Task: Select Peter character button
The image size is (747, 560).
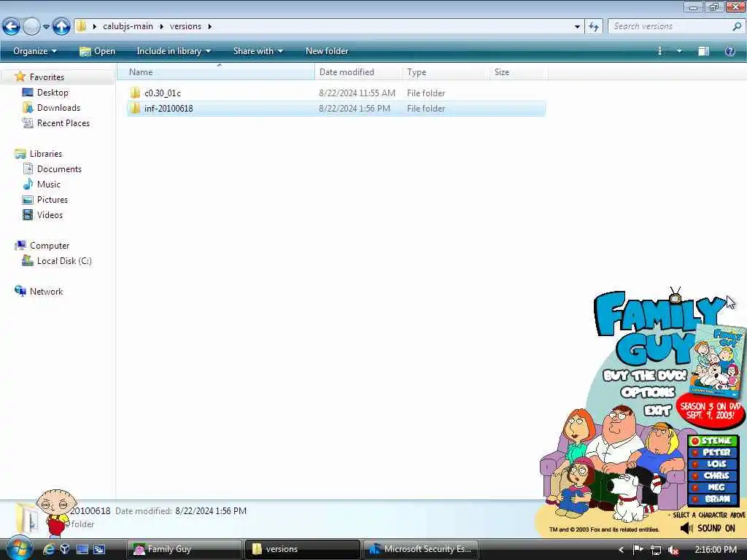Action: (712, 452)
